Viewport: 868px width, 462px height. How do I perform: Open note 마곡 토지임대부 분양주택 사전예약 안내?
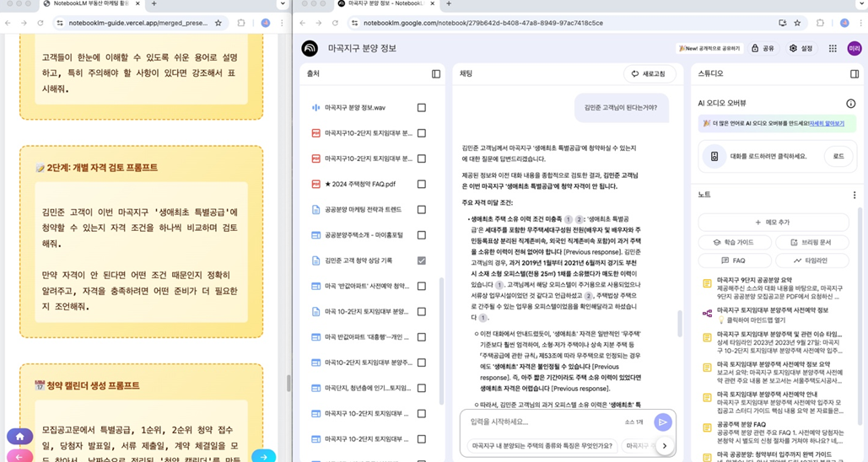775,402
